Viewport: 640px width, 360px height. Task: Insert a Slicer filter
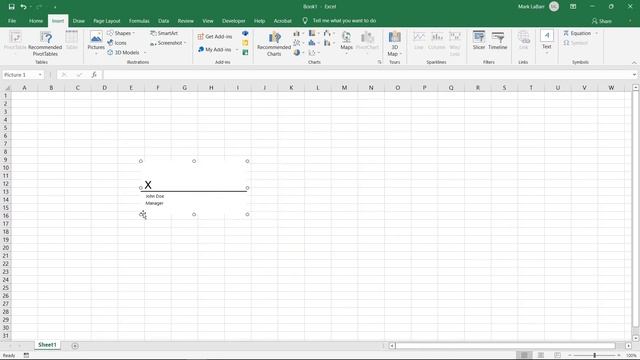(x=479, y=40)
